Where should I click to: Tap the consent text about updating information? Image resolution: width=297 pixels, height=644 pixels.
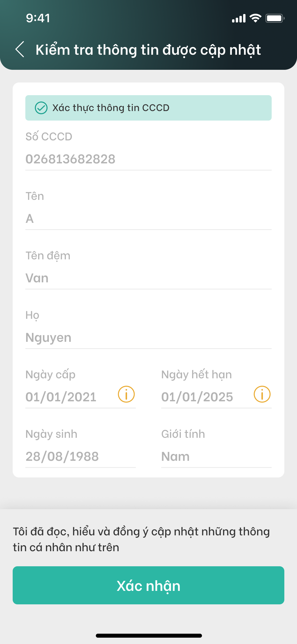(142, 539)
